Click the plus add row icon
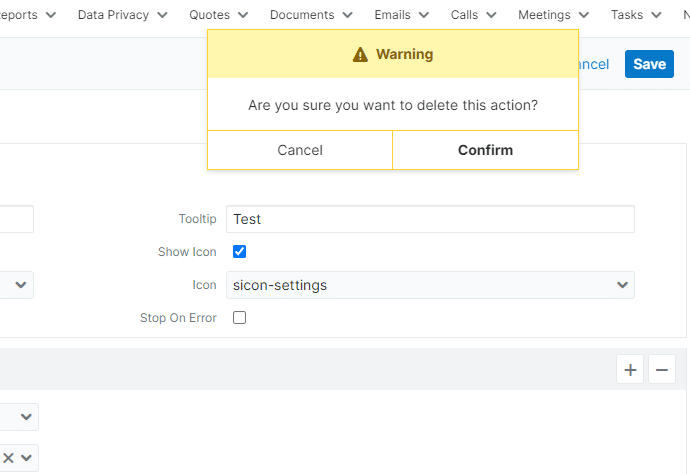Image resolution: width=690 pixels, height=474 pixels. tap(630, 370)
